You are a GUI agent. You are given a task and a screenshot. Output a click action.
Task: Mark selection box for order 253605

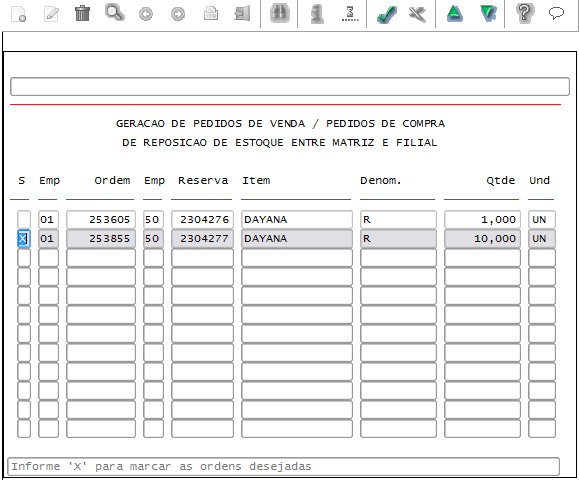click(24, 220)
